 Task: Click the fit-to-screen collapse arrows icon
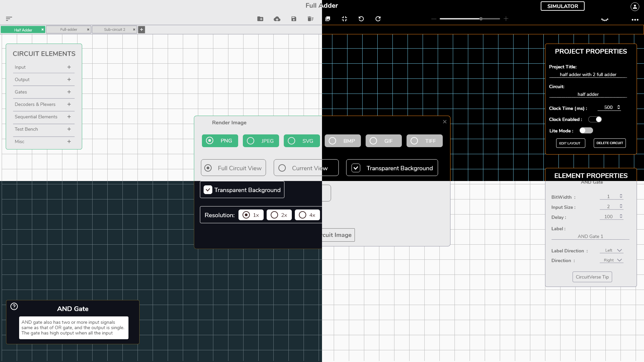coord(344,19)
